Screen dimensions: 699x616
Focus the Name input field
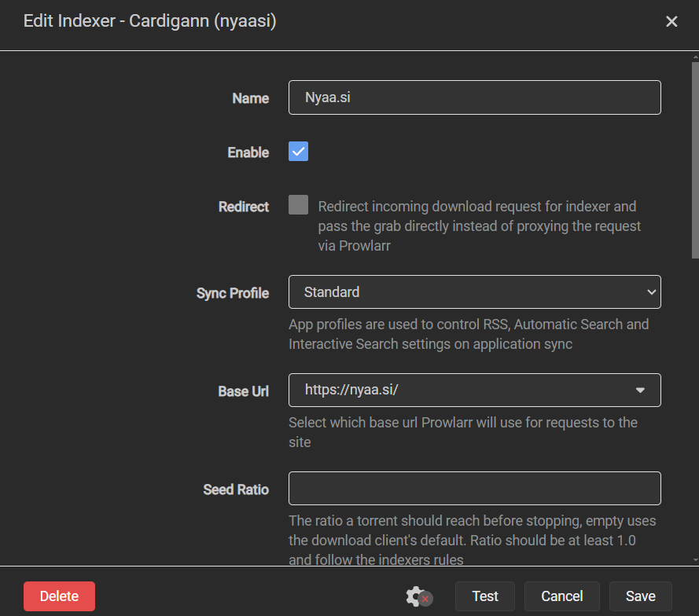[x=474, y=97]
